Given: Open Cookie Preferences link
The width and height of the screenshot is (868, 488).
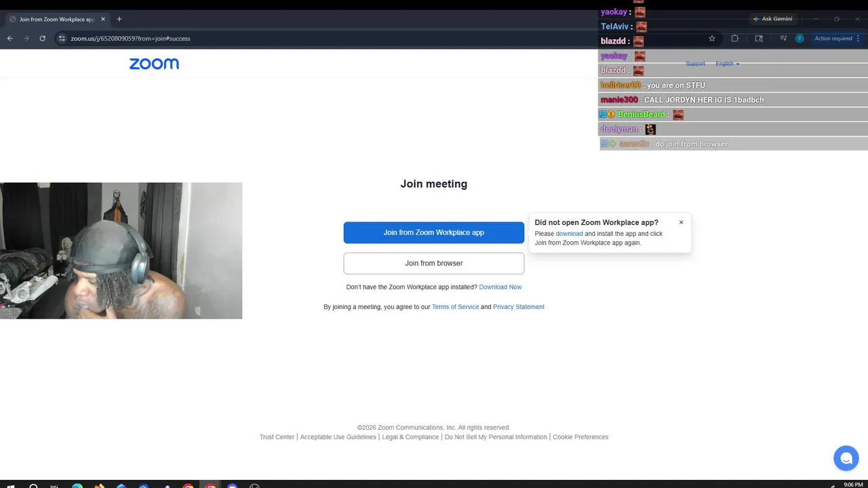Looking at the screenshot, I should (x=580, y=437).
